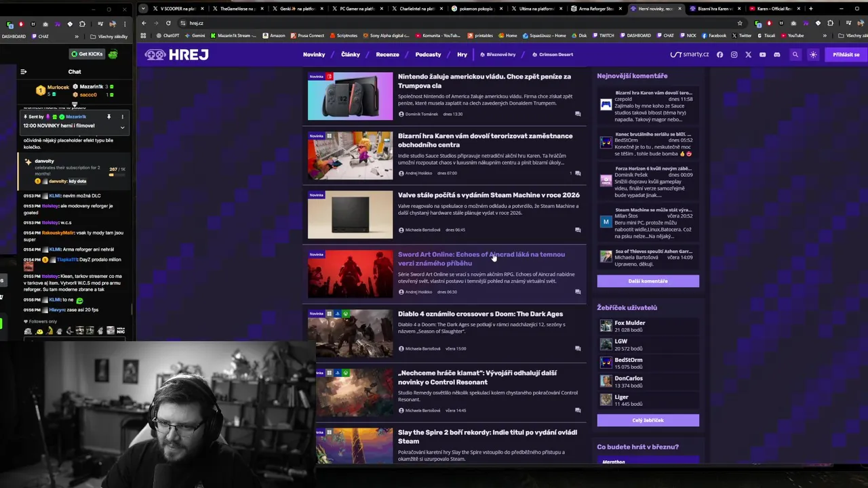
Task: Open TWITCH bookmark in main window
Action: pos(603,35)
